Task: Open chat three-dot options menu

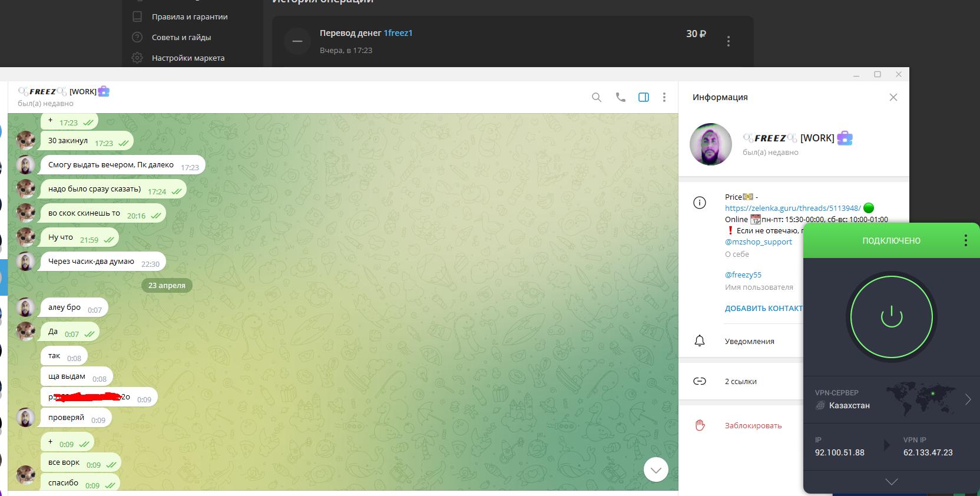Action: coord(664,97)
